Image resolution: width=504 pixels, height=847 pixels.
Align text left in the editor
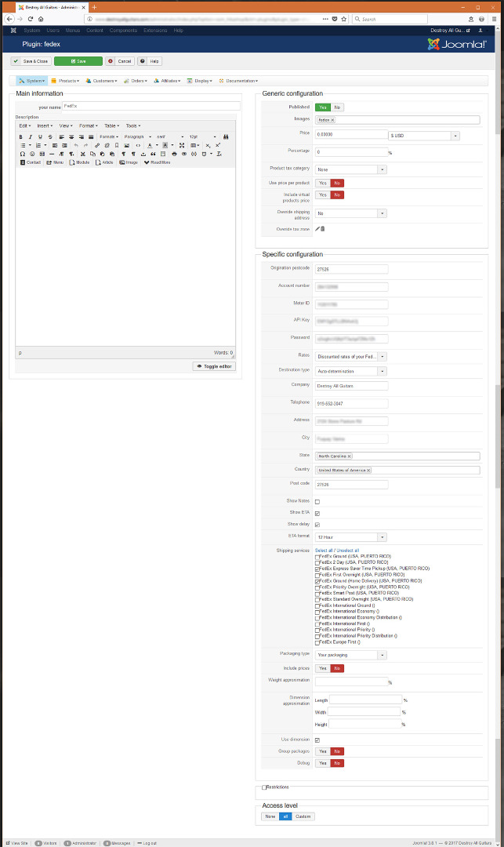(x=61, y=137)
